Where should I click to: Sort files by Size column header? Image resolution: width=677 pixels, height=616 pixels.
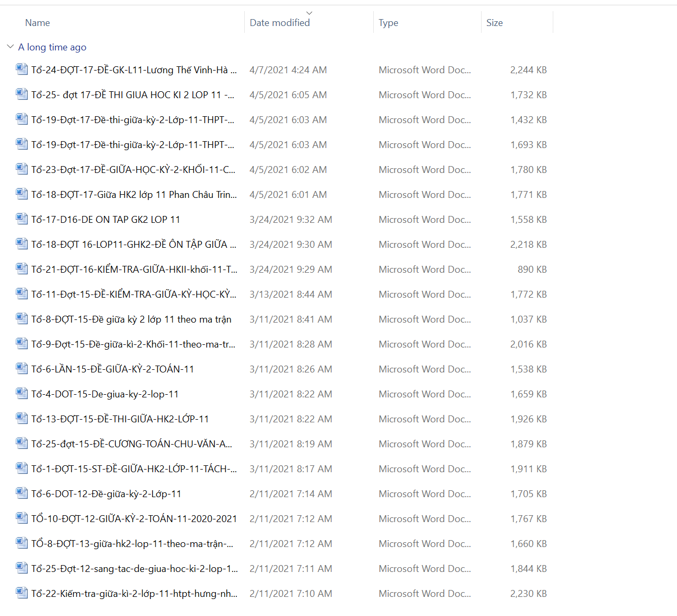[x=494, y=23]
